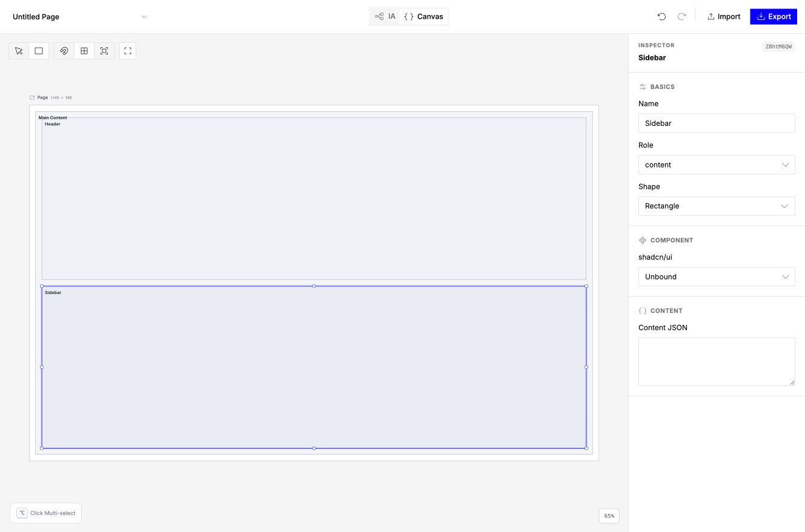This screenshot has height=532, width=805.
Task: Click the CONTENT section heading
Action: [666, 311]
